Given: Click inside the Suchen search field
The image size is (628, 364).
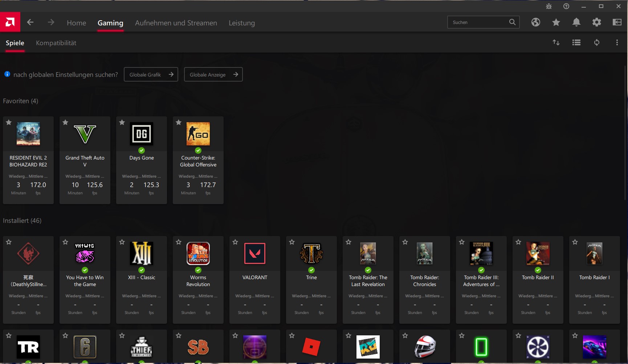Looking at the screenshot, I should pyautogui.click(x=477, y=22).
